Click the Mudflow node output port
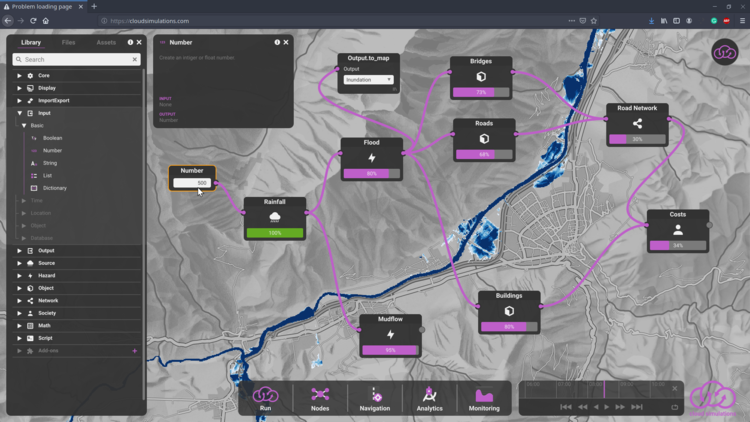Viewport: 750px width, 422px height. click(x=421, y=330)
